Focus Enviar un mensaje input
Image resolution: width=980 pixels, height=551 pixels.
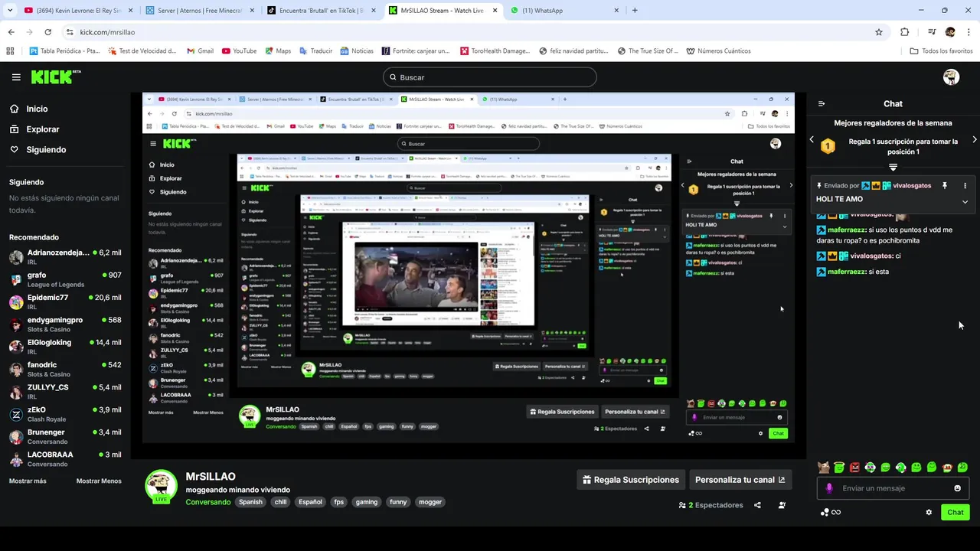[x=893, y=488]
